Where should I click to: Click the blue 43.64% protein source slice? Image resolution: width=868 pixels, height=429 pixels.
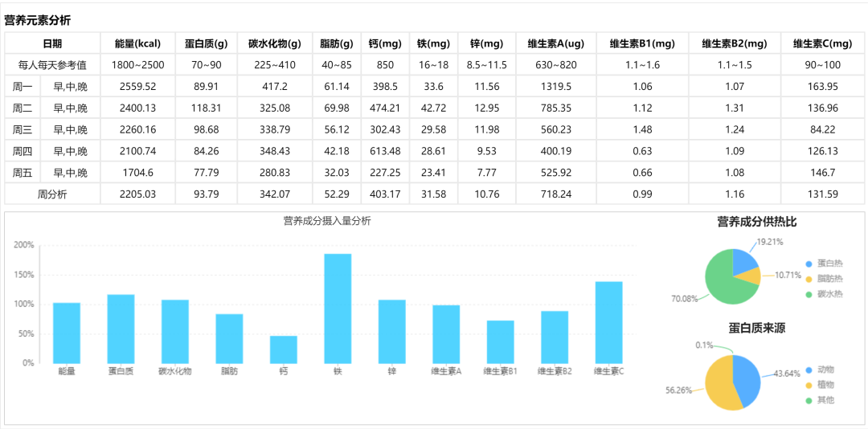tap(747, 379)
